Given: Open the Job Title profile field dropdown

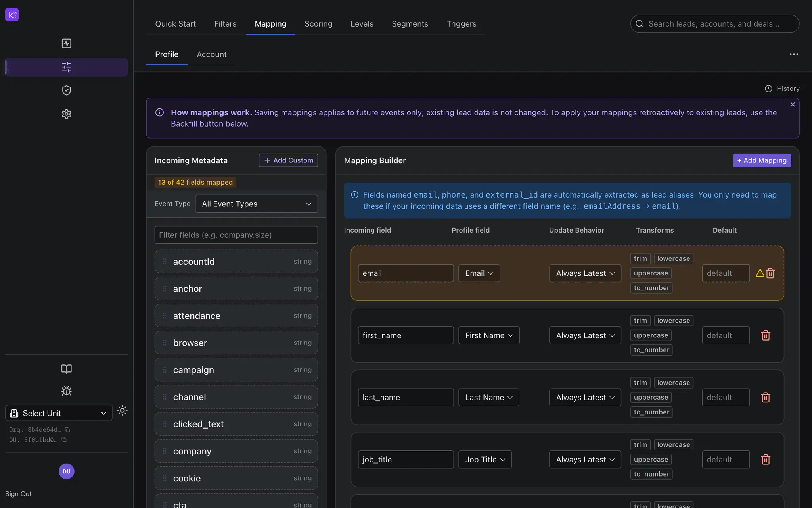Looking at the screenshot, I should 485,459.
